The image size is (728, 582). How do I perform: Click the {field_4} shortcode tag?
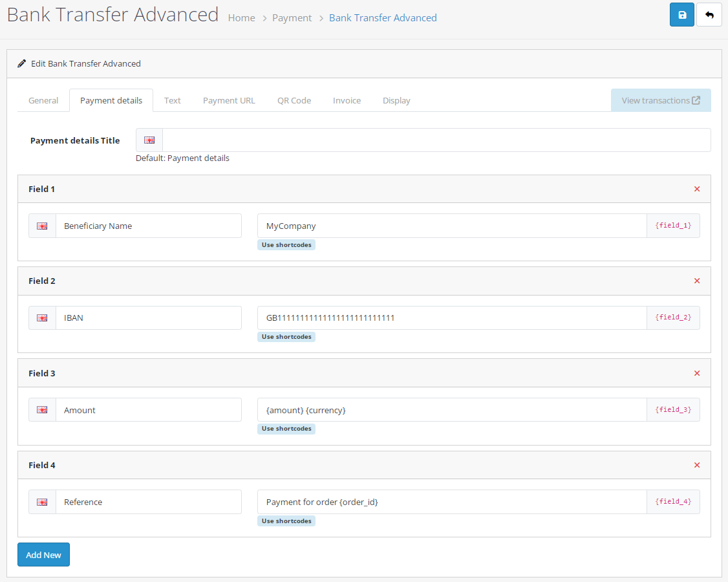[x=673, y=502]
